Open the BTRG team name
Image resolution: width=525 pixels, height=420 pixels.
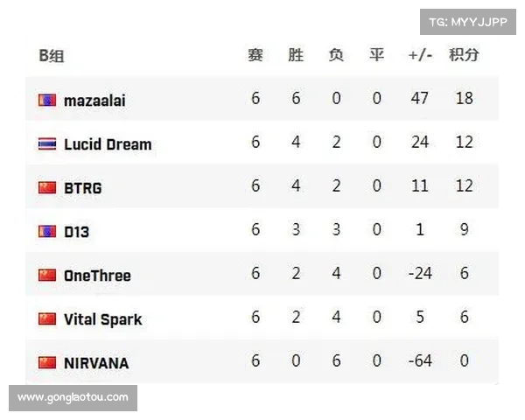click(83, 187)
